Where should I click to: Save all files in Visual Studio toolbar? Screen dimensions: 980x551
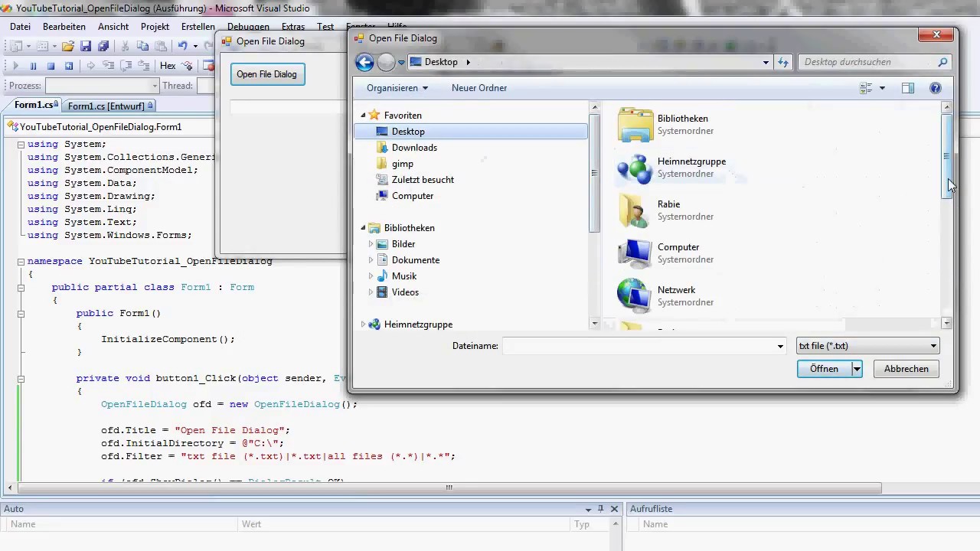(x=103, y=46)
